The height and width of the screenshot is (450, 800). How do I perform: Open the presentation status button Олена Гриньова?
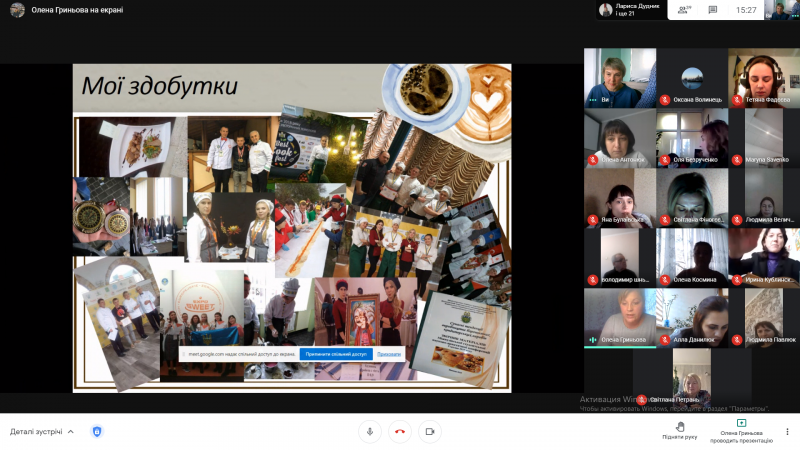[x=741, y=431]
